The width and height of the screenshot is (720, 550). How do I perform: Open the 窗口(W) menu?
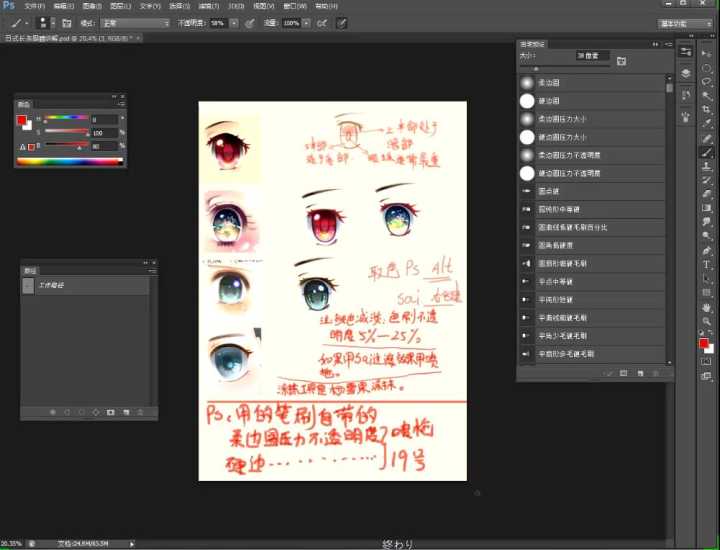coord(295,6)
